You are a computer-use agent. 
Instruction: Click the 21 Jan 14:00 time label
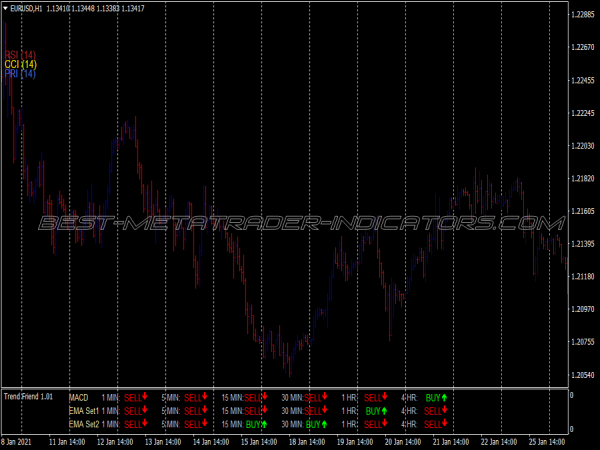[x=451, y=442]
